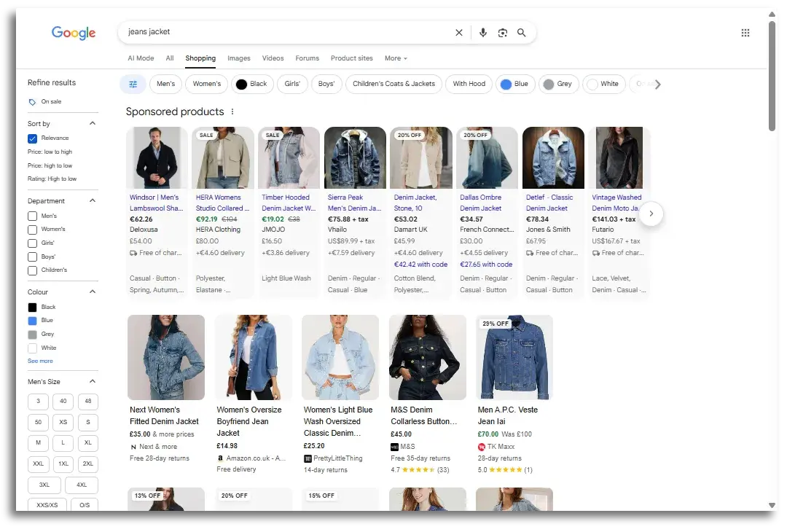Sort by Price: low to high

(50, 152)
